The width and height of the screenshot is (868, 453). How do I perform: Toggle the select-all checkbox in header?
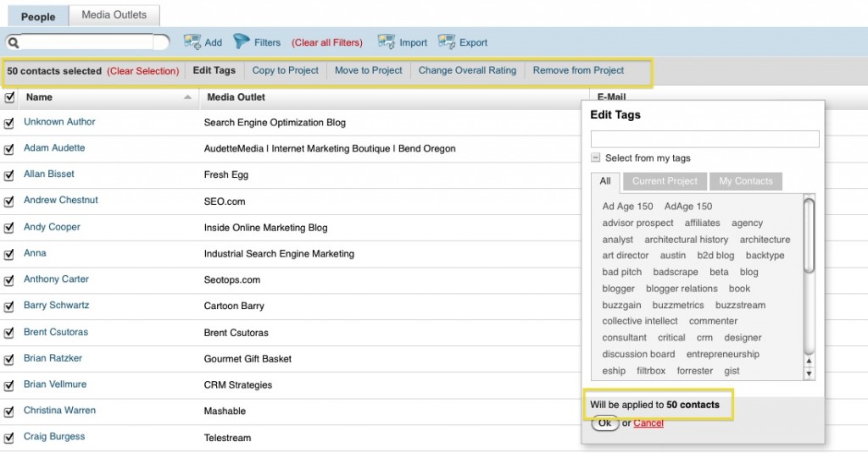click(x=9, y=97)
